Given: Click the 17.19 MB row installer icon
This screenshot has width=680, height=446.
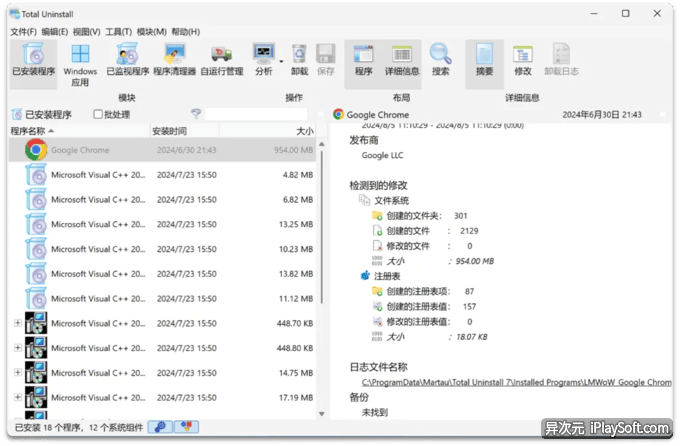Looking at the screenshot, I should pyautogui.click(x=36, y=397).
